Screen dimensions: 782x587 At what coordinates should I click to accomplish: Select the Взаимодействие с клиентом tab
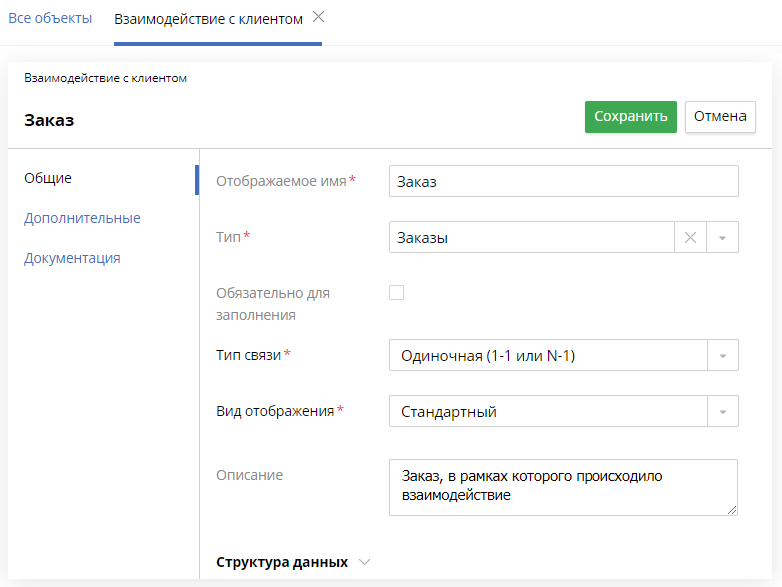coord(208,19)
